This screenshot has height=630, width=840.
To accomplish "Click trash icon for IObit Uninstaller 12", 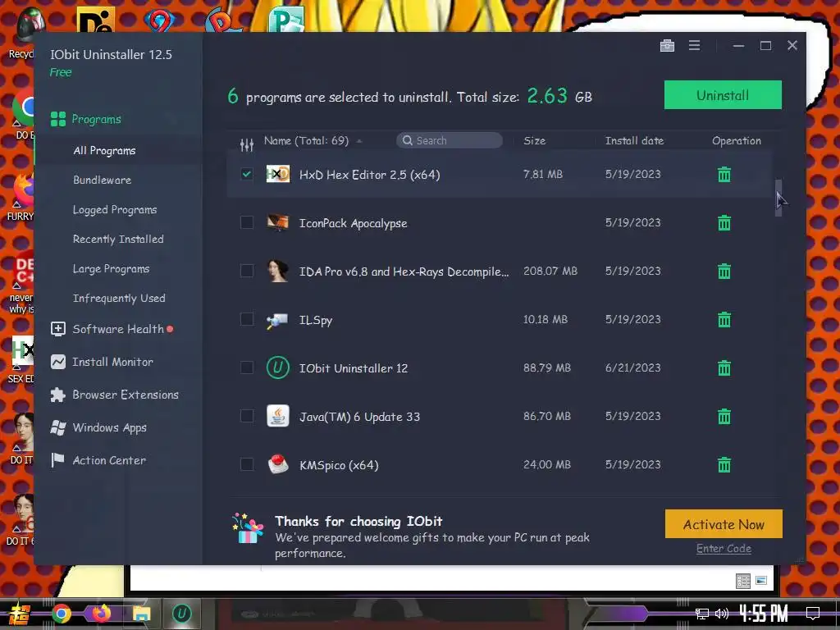I will coord(724,368).
